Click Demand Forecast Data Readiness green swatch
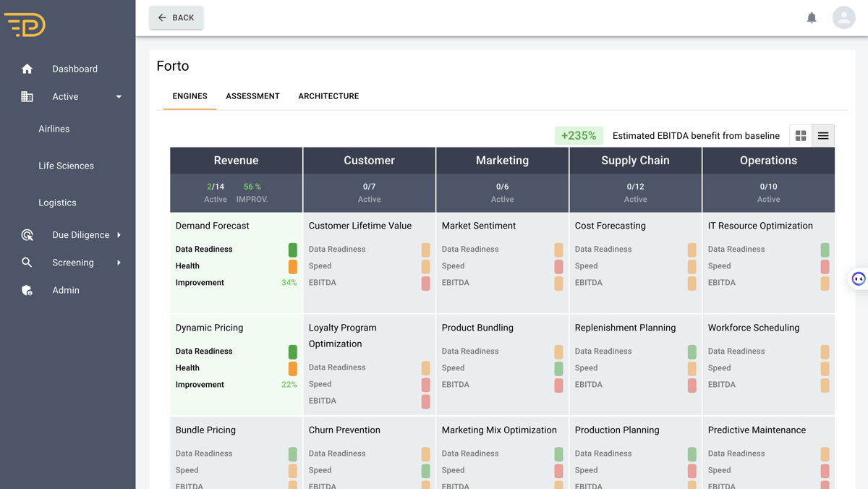The height and width of the screenshot is (489, 868). coord(293,250)
